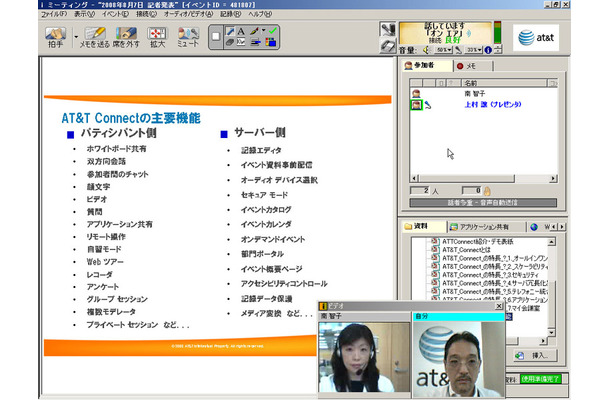Screen dimensions: 610x400
Task: Open the ファイル(F) menu
Action: click(54, 14)
